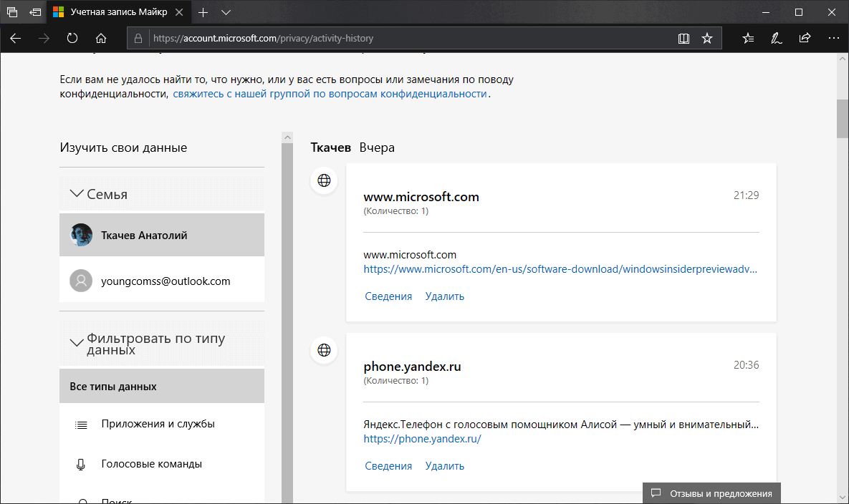Select youngcomss@outlook.com account
Viewport: 849px width, 504px height.
point(166,281)
